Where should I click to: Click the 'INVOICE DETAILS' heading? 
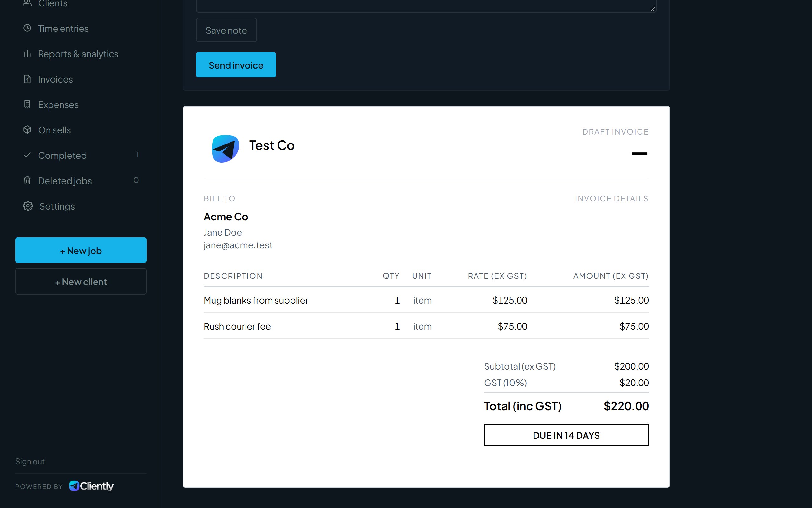(x=612, y=198)
